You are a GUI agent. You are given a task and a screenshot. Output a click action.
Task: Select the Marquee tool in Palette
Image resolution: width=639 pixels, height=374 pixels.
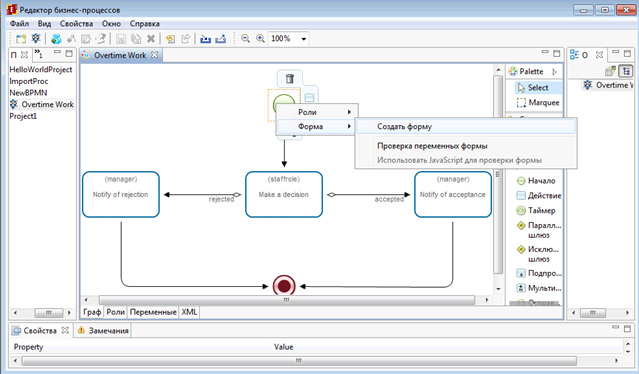538,103
